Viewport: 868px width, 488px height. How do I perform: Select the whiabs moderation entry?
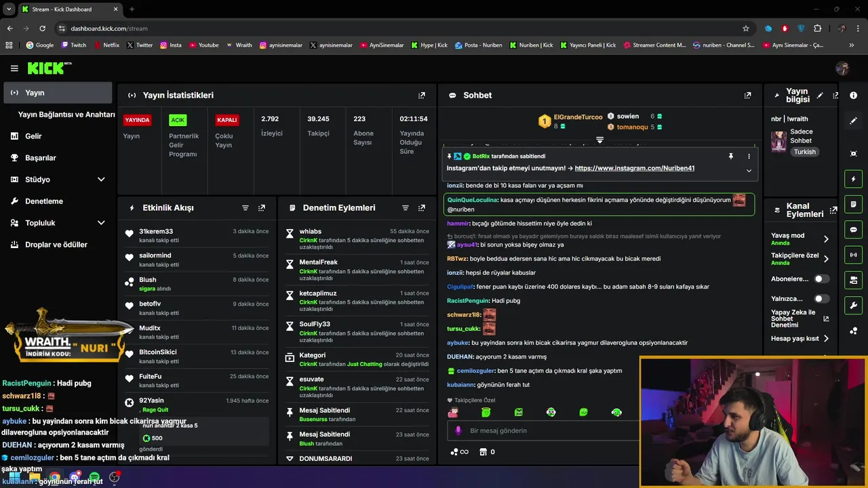pos(357,239)
